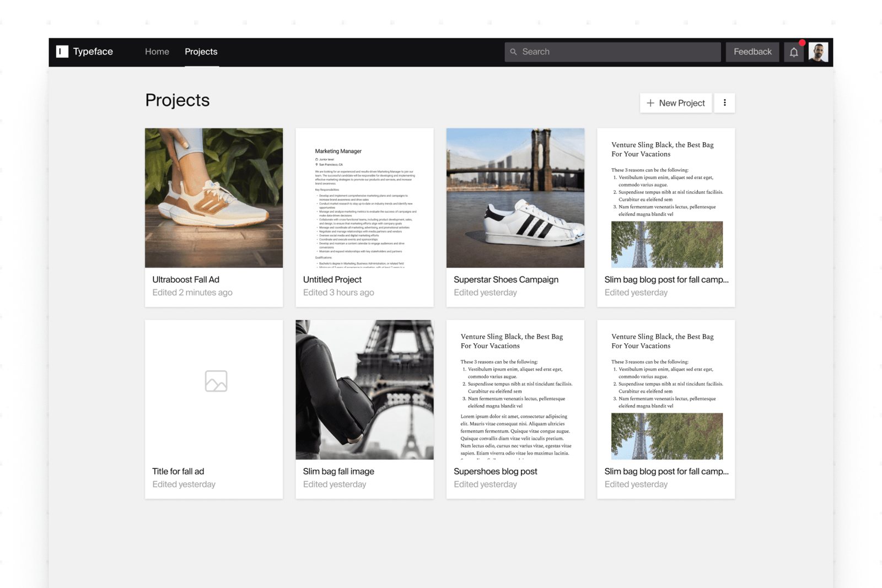Click the Search field
Viewport: 882px width, 588px height.
(x=612, y=52)
